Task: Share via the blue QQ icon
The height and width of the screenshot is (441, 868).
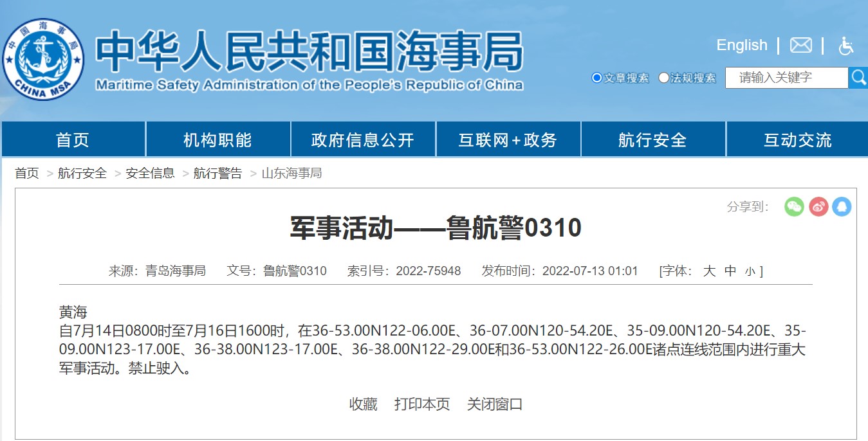Action: click(x=842, y=206)
